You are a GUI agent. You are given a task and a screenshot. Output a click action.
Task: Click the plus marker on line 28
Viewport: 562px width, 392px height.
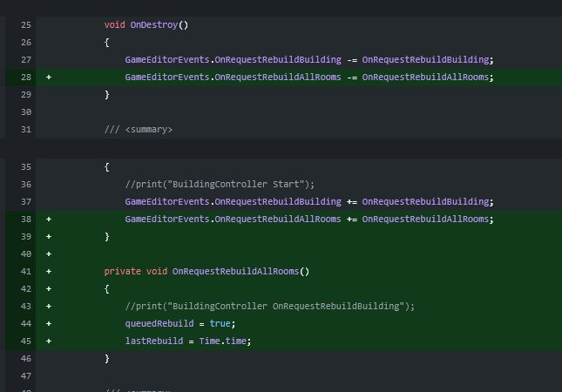(x=49, y=77)
